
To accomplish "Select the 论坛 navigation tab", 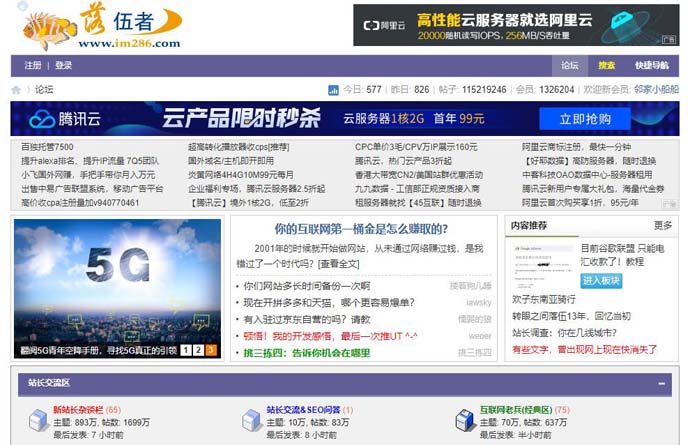I will 569,66.
